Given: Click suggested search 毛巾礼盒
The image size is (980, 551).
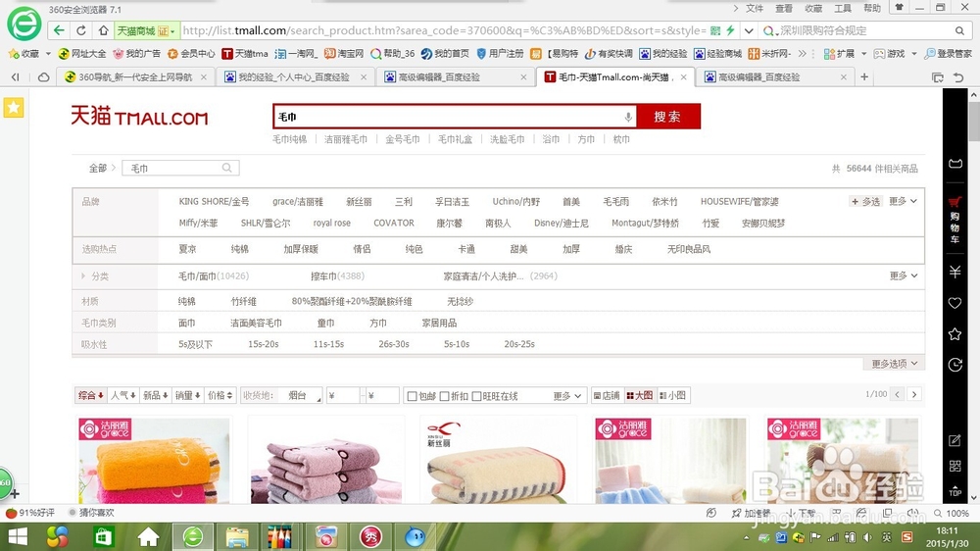Looking at the screenshot, I should pyautogui.click(x=455, y=139).
